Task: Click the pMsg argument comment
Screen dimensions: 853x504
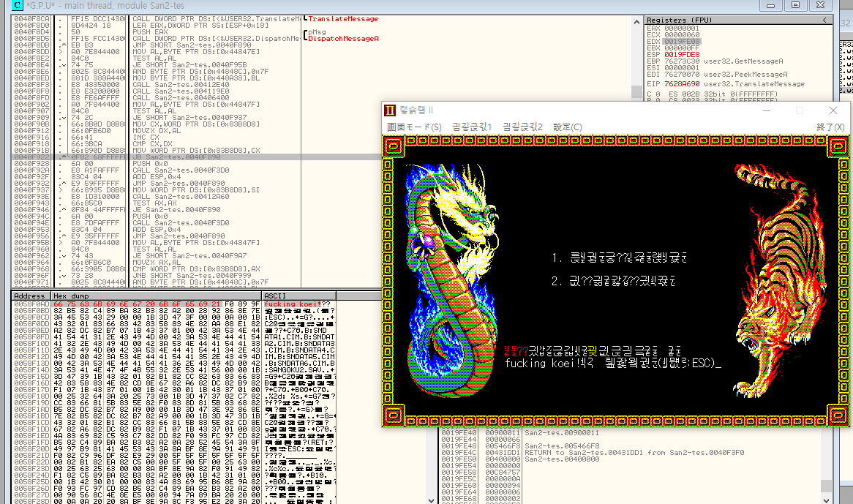Action: pos(317,32)
